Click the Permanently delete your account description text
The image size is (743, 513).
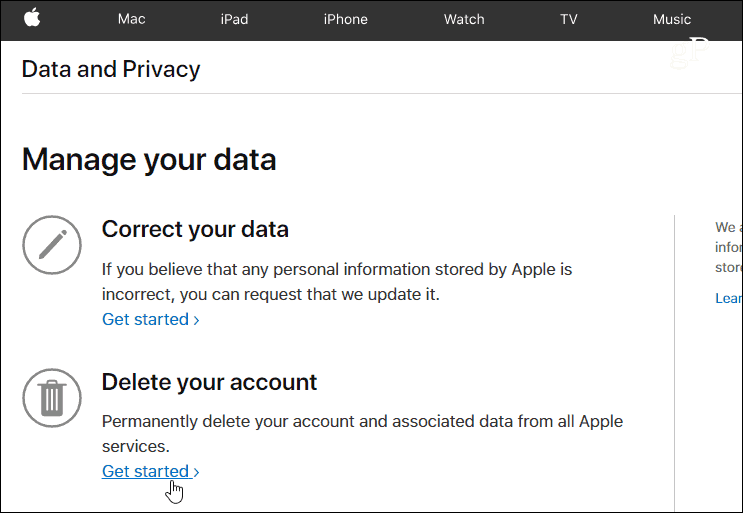pos(362,433)
